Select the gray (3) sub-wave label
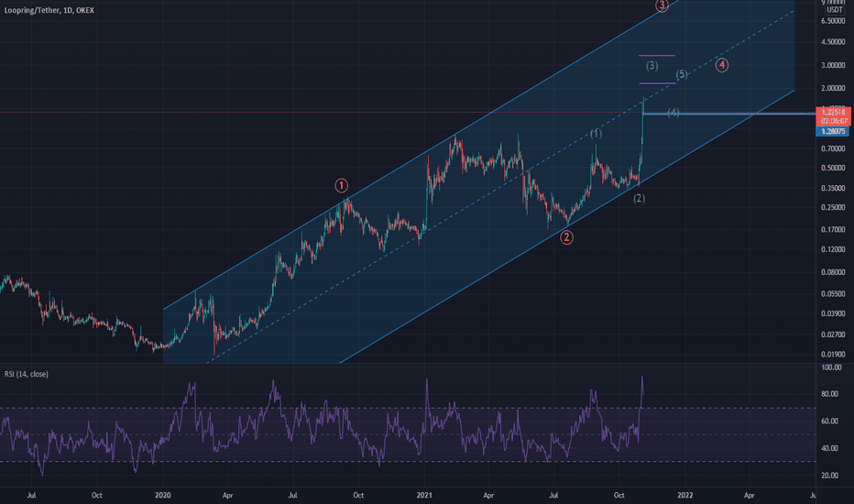The image size is (854, 504). [651, 65]
